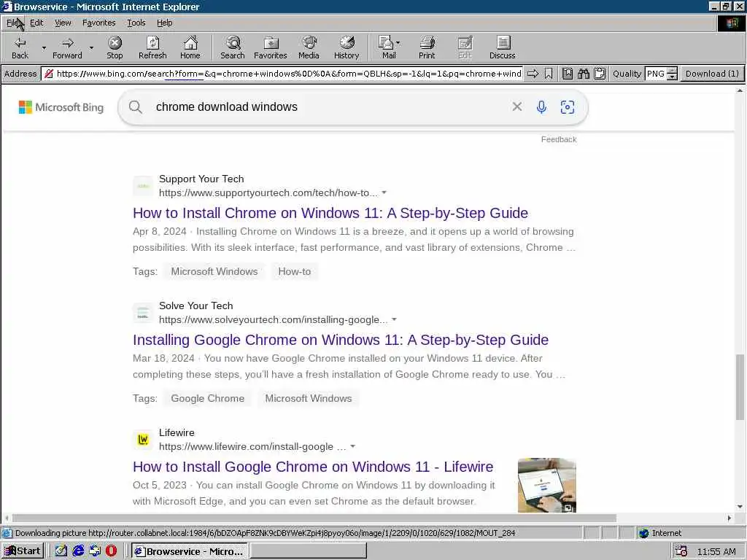747x560 pixels.
Task: Click the Lifewire result thumbnail image
Action: coord(547,485)
